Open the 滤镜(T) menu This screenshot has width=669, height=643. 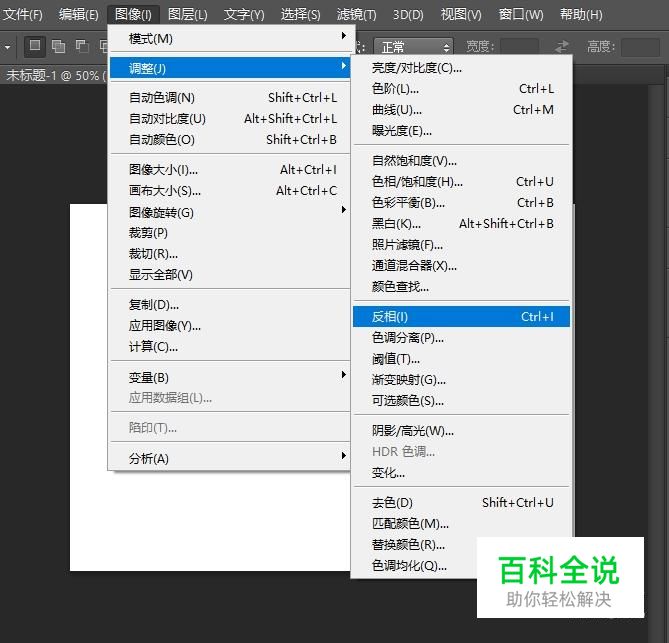[x=357, y=15]
